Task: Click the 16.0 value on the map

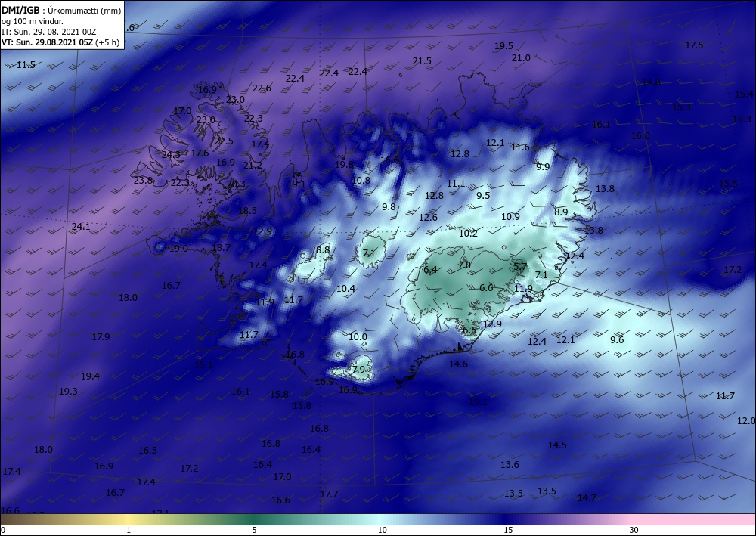Action: pyautogui.click(x=640, y=136)
